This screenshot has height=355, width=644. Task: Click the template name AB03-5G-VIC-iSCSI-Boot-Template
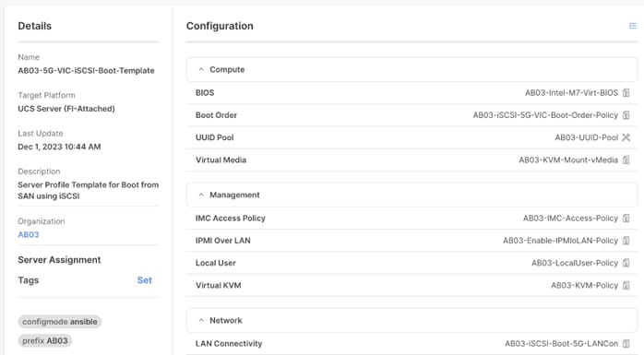(86, 71)
